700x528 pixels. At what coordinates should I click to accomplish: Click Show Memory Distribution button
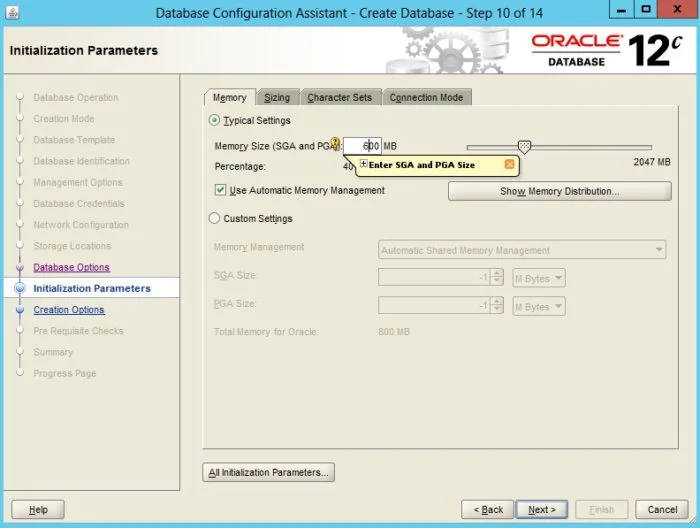[559, 191]
